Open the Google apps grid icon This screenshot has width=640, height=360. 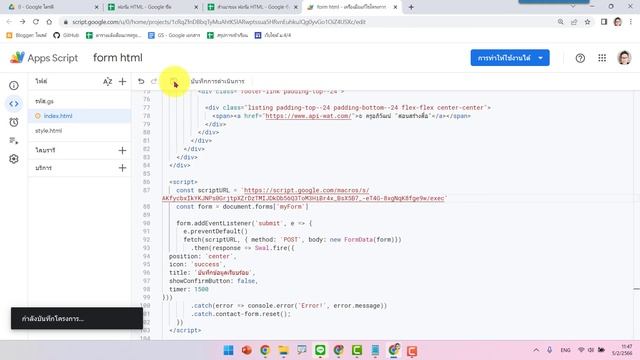pos(602,58)
